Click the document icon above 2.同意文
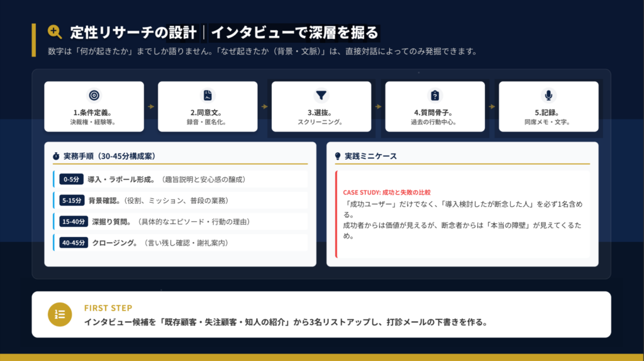 pos(208,96)
